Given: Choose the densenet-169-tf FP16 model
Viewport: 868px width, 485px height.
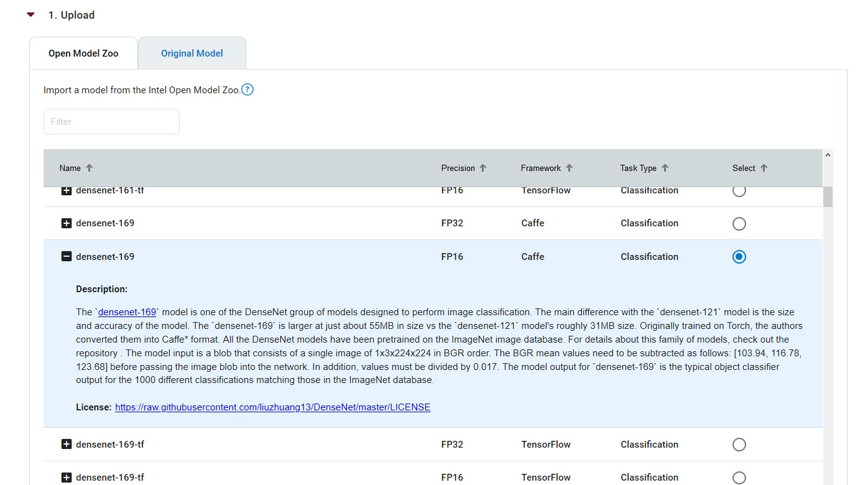Looking at the screenshot, I should [x=739, y=478].
